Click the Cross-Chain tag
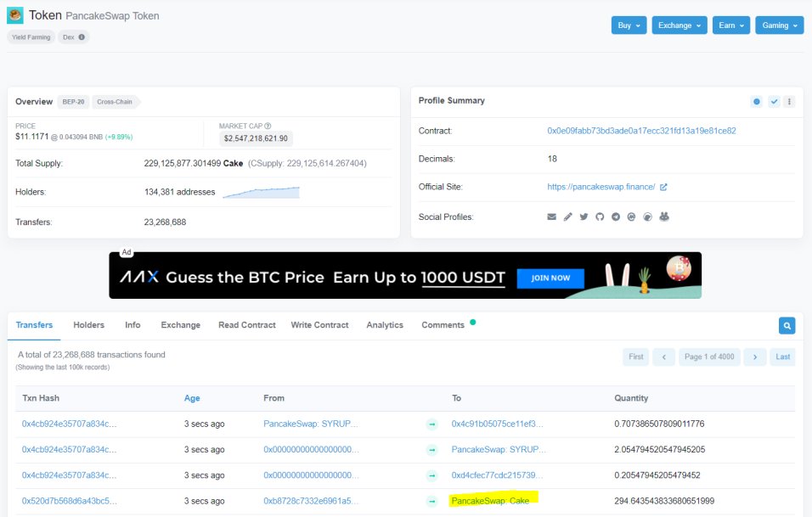The width and height of the screenshot is (812, 517). [115, 102]
